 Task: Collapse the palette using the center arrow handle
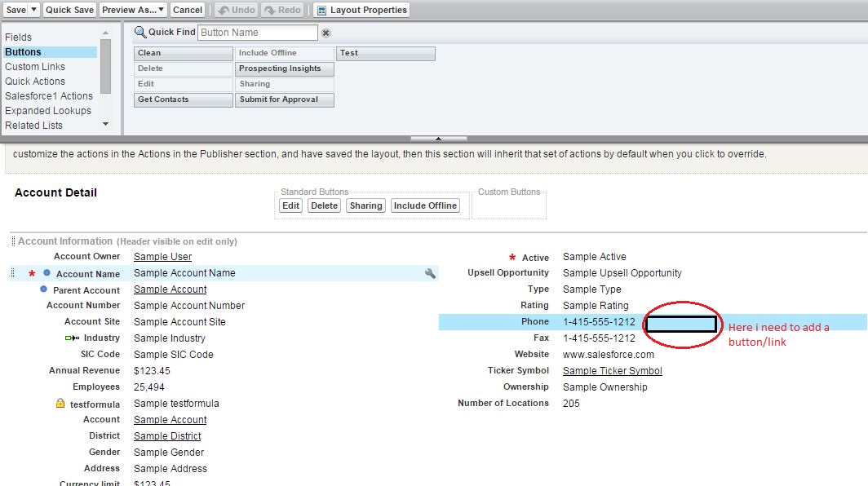pos(438,139)
